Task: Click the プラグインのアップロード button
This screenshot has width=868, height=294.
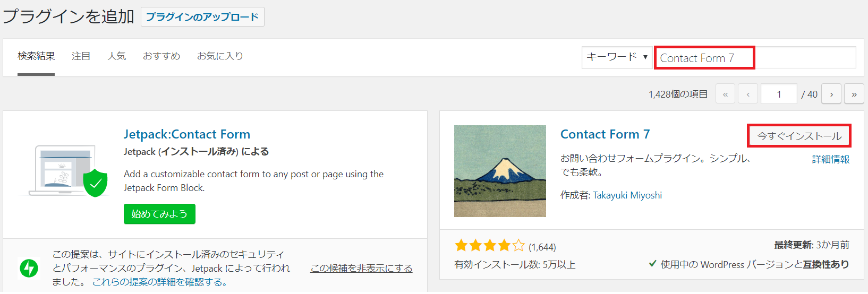Action: (x=202, y=16)
